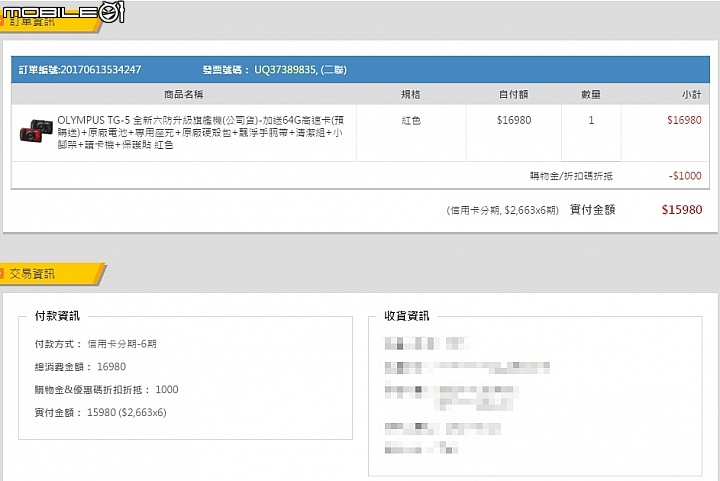This screenshot has height=481, width=720.
Task: Click the $15980 total paid amount
Action: click(x=682, y=210)
